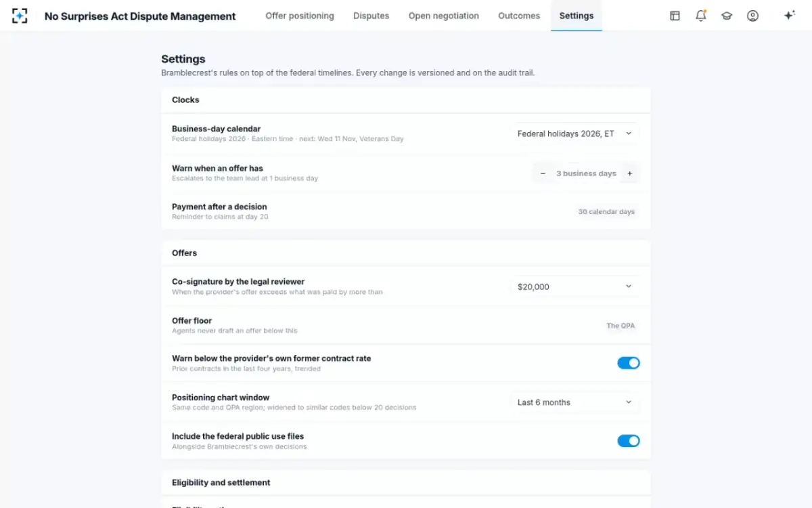The image size is (812, 508).
Task: Click the 3 business days value
Action: click(586, 173)
